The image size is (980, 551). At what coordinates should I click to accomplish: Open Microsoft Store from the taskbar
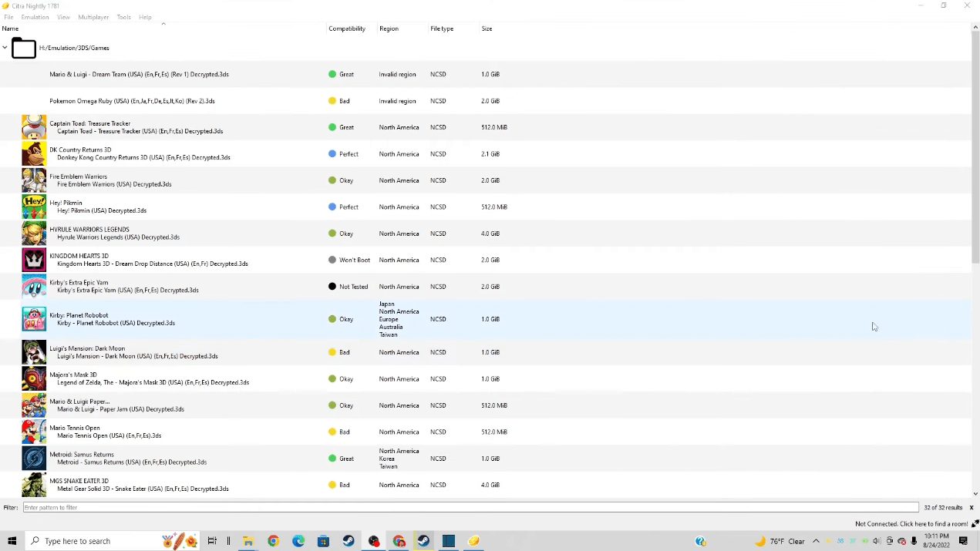323,541
